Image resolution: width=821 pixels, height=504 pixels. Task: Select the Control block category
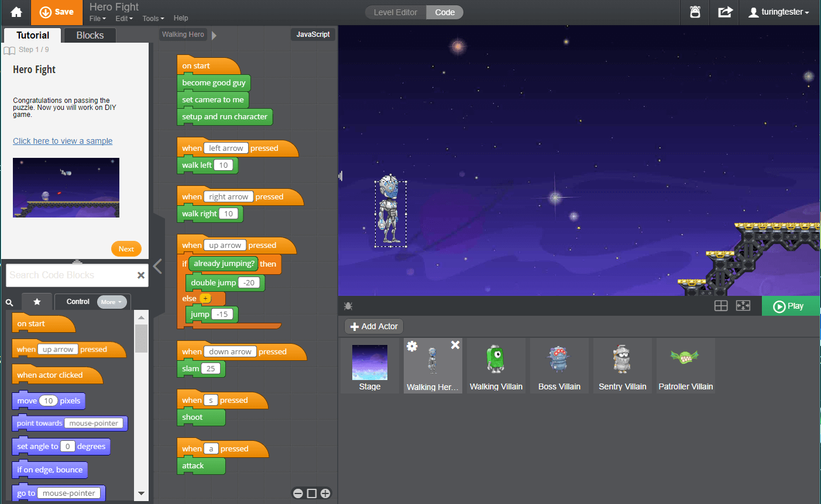[x=78, y=302]
